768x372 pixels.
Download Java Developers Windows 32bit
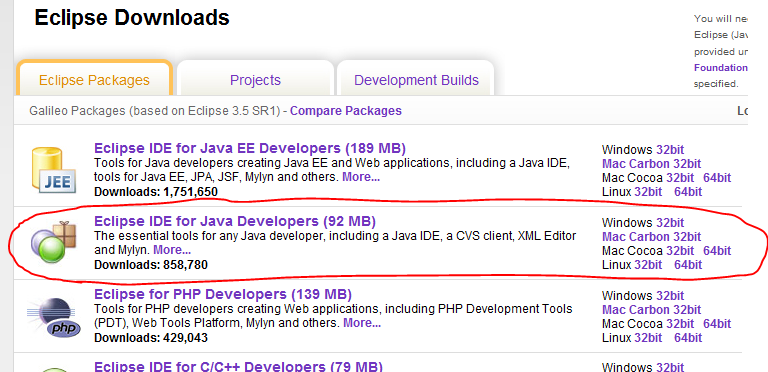[670, 223]
